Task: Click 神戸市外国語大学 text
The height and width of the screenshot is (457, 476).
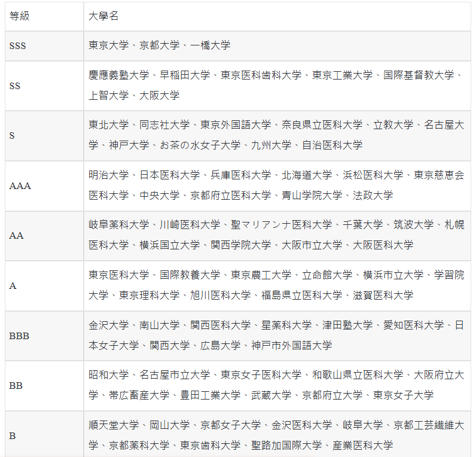Action: click(x=291, y=345)
